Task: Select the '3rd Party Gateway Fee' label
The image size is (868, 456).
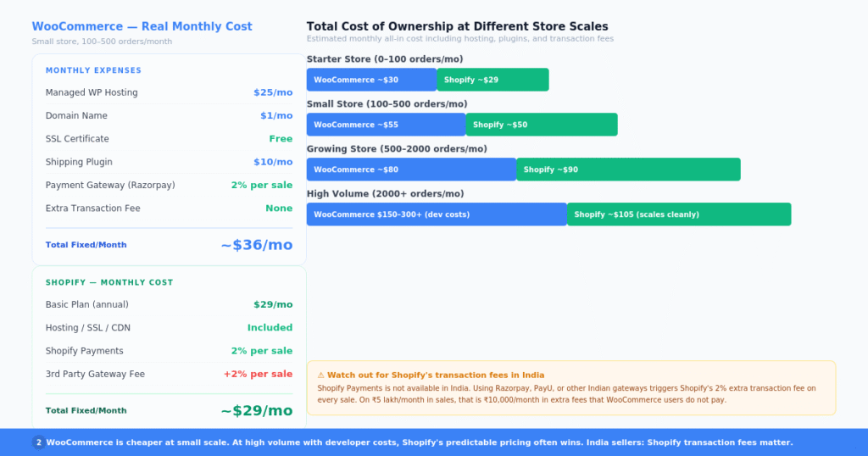Action: pos(95,374)
